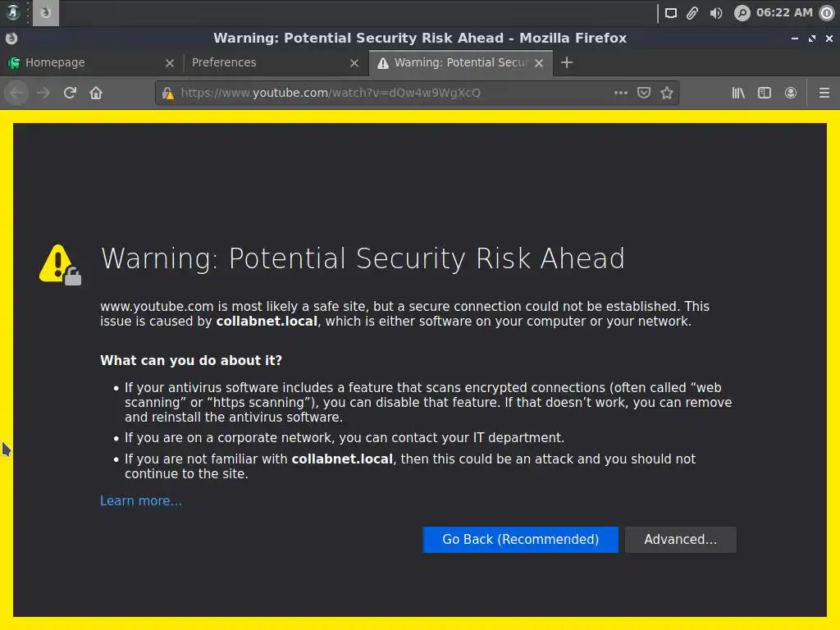This screenshot has height=630, width=840.
Task: Open the system volume icon
Action: click(715, 13)
